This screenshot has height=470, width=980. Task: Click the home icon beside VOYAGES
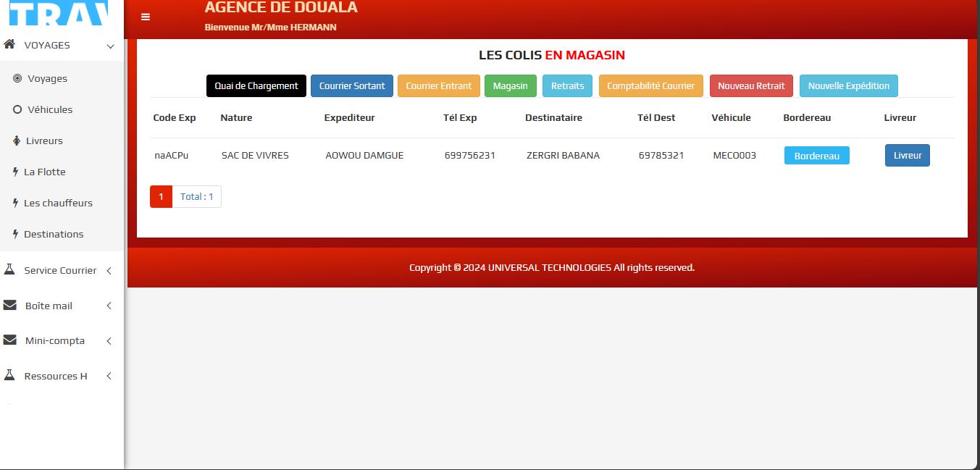click(x=9, y=45)
